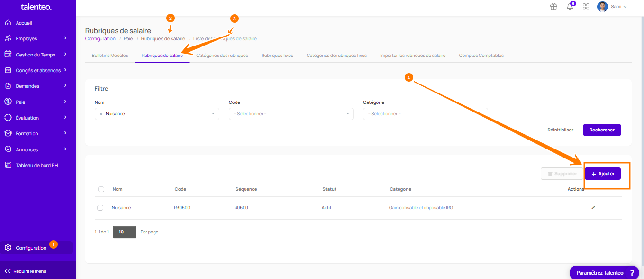This screenshot has width=644, height=279.
Task: Open the Catégorie filter dropdown
Action: 425,114
